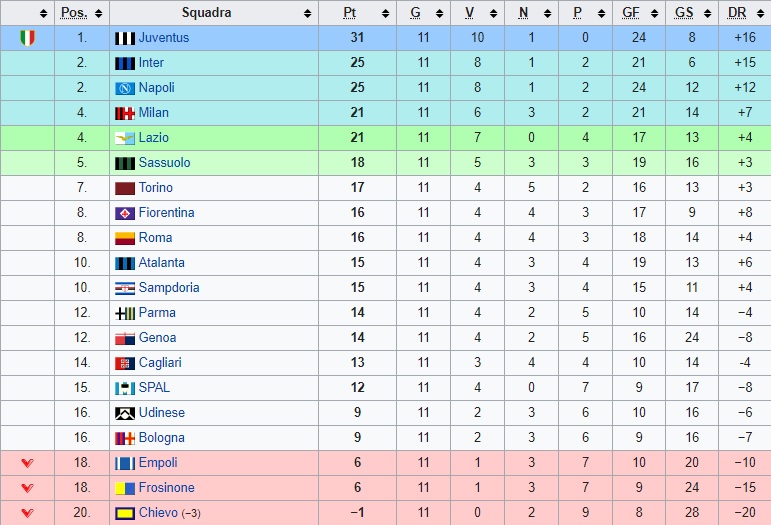Open the Inter team link

click(x=151, y=63)
